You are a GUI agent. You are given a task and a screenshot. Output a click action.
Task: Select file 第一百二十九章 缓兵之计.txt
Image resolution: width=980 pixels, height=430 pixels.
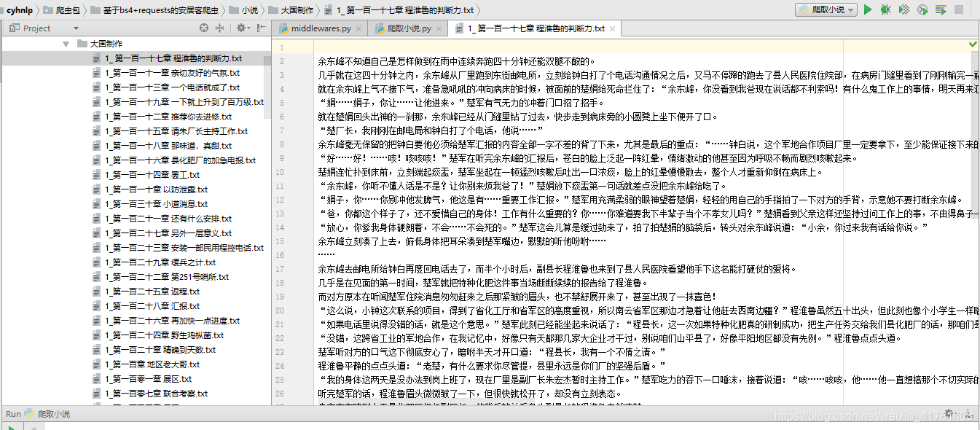click(x=154, y=262)
